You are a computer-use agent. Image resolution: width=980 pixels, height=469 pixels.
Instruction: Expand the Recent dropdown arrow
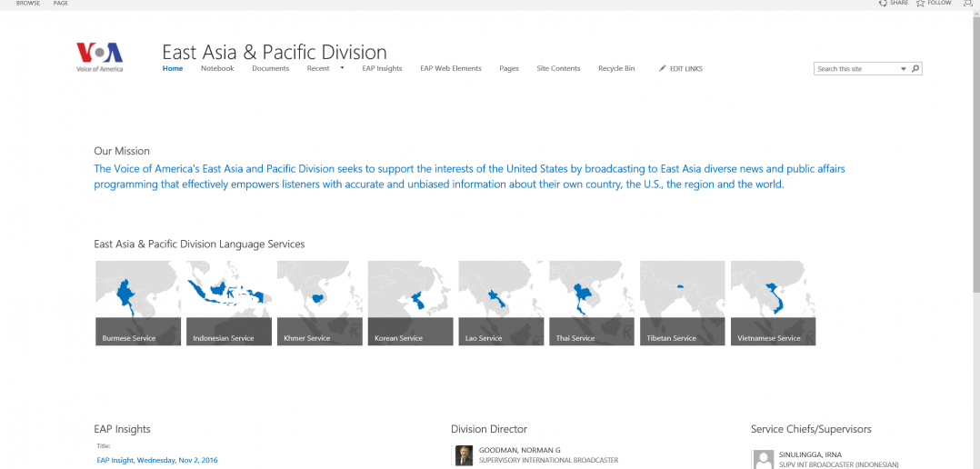pyautogui.click(x=342, y=68)
